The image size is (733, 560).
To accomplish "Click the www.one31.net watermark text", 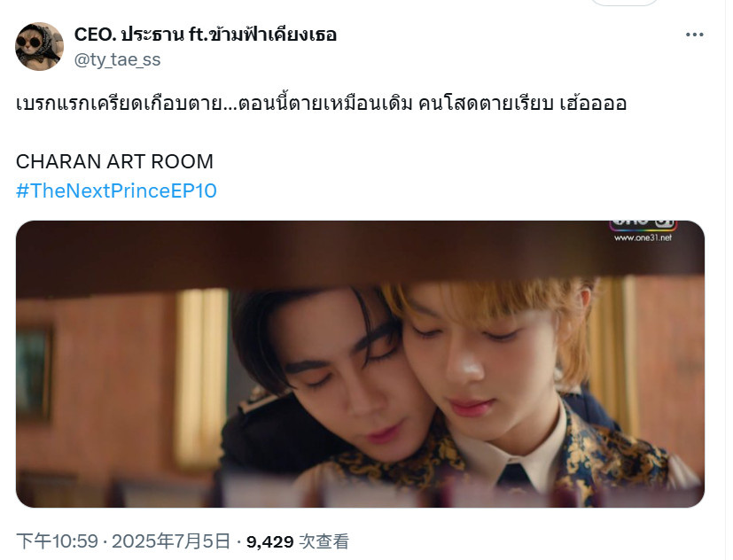I will coord(643,237).
